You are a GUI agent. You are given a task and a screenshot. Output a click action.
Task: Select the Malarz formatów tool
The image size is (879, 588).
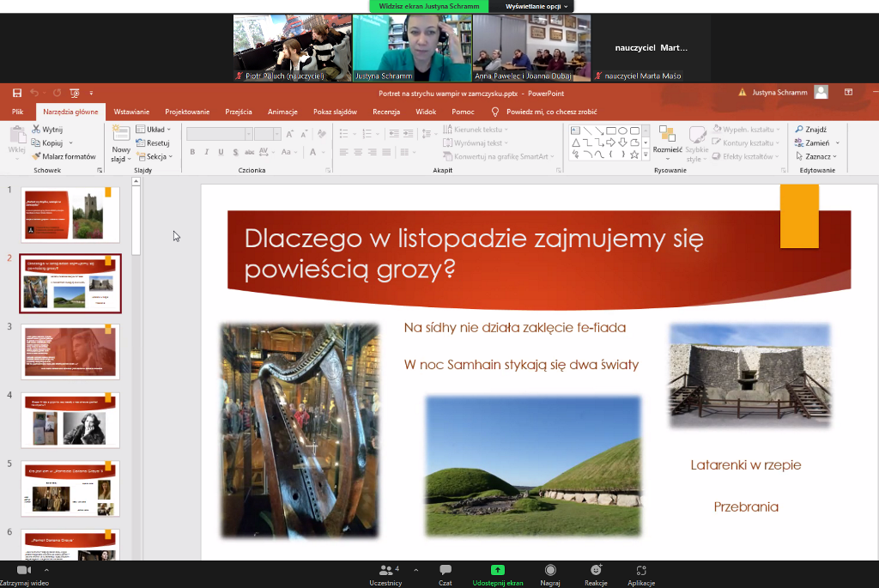[64, 156]
